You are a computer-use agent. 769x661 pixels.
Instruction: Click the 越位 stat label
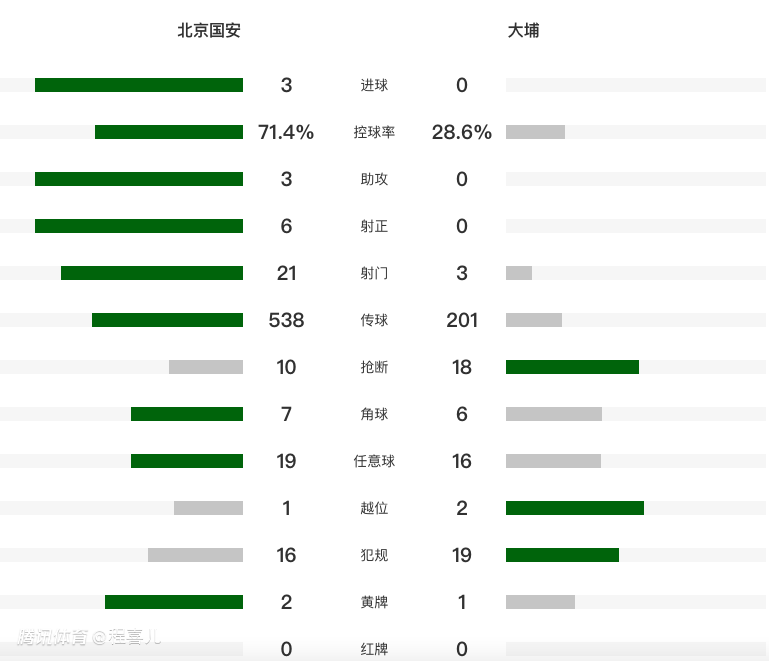[374, 509]
